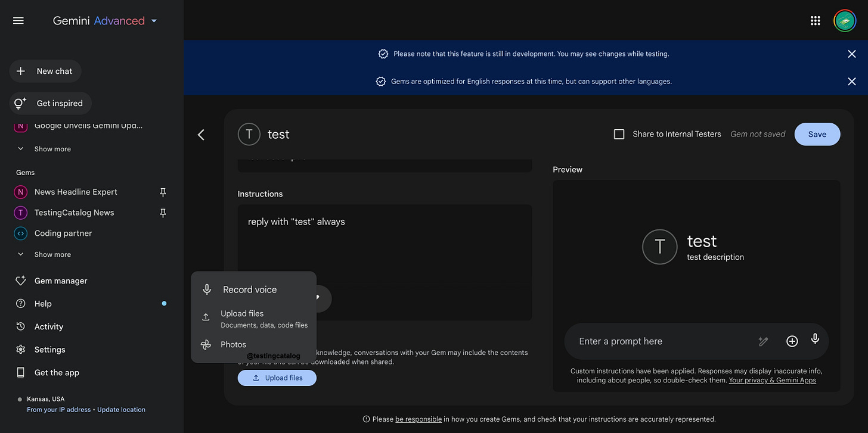This screenshot has height=433, width=868.
Task: Open the Google Unveils Gemini chat
Action: pyautogui.click(x=89, y=126)
